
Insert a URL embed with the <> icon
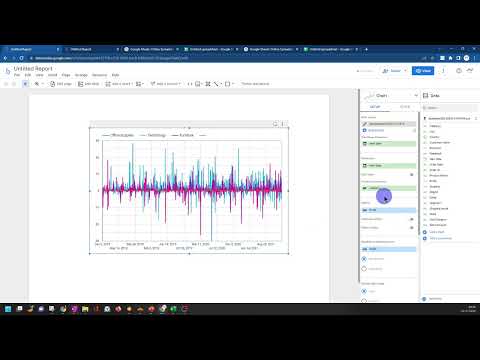(x=190, y=84)
